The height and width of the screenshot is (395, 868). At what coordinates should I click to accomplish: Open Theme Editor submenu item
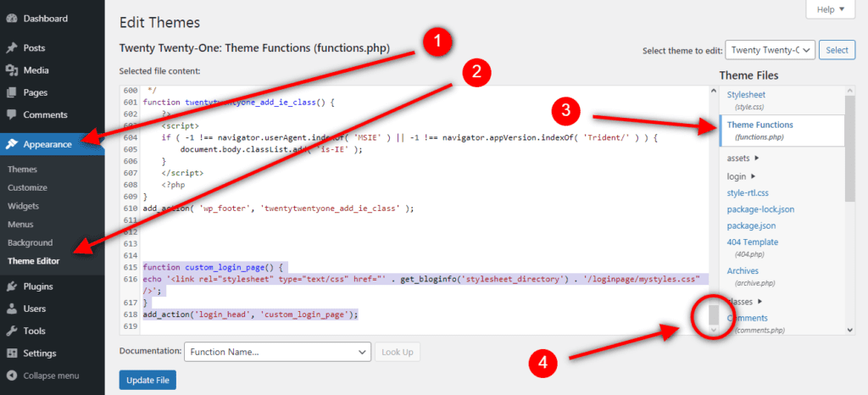(x=34, y=261)
